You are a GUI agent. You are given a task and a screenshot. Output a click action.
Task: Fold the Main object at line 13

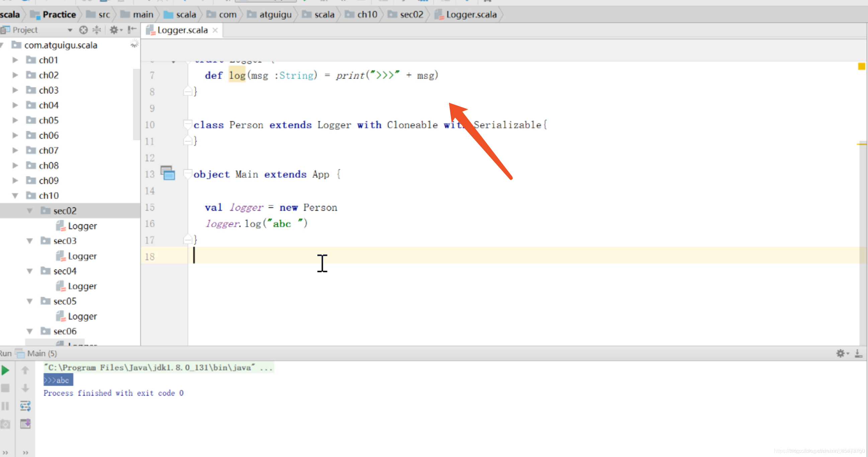188,174
